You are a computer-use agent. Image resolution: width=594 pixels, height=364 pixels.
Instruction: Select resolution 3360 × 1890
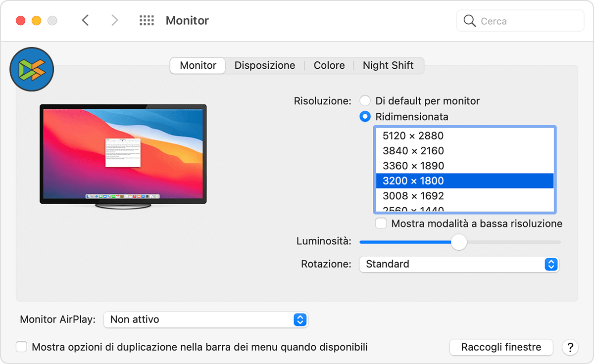tap(465, 166)
